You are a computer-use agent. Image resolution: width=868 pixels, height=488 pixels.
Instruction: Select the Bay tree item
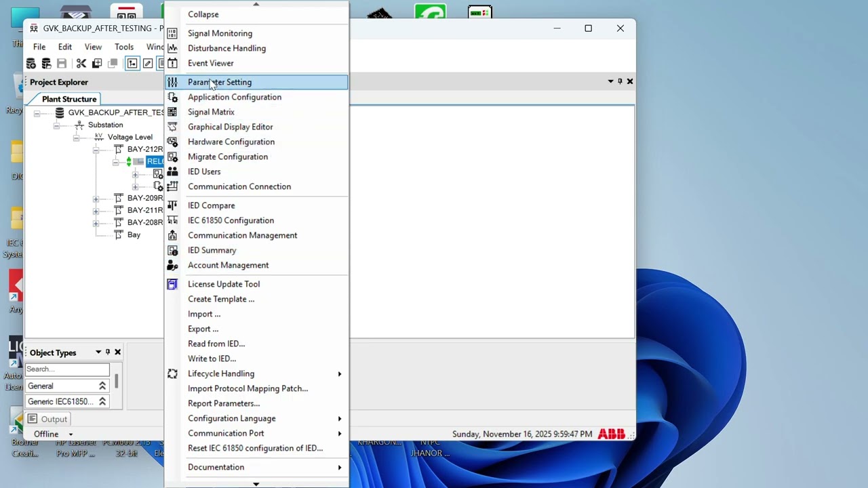pos(134,235)
